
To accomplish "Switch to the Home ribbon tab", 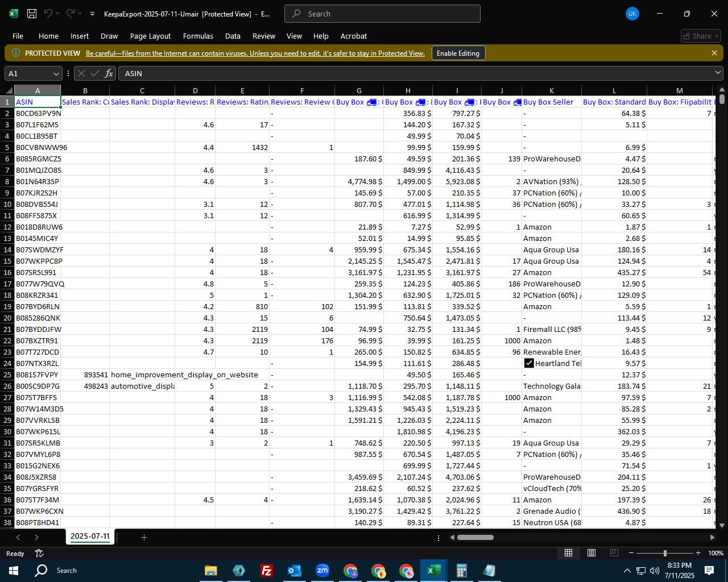I will [x=48, y=36].
